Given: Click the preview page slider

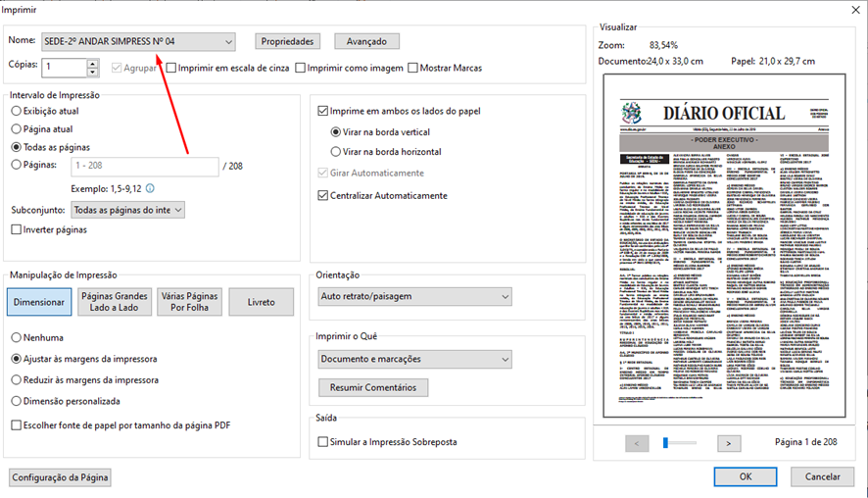Looking at the screenshot, I should 679,442.
